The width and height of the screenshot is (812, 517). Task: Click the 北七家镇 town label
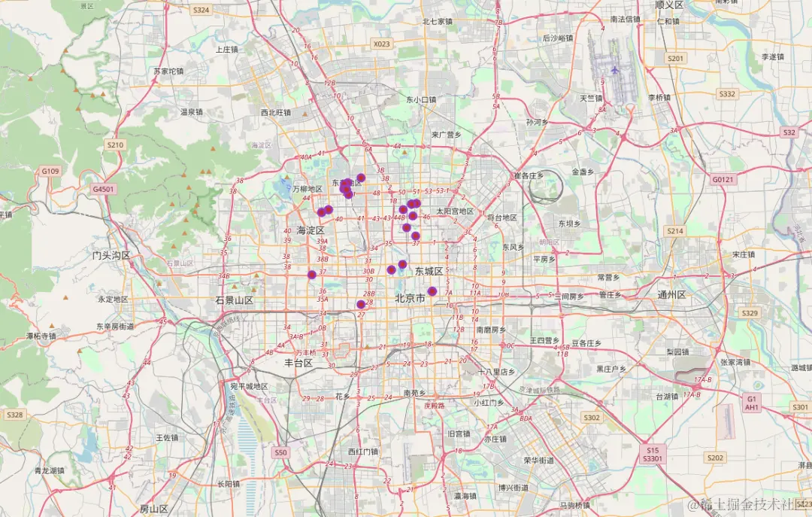[x=438, y=21]
